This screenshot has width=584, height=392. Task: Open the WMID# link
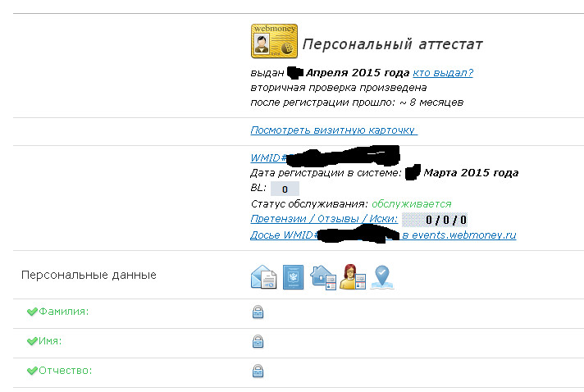tap(269, 157)
